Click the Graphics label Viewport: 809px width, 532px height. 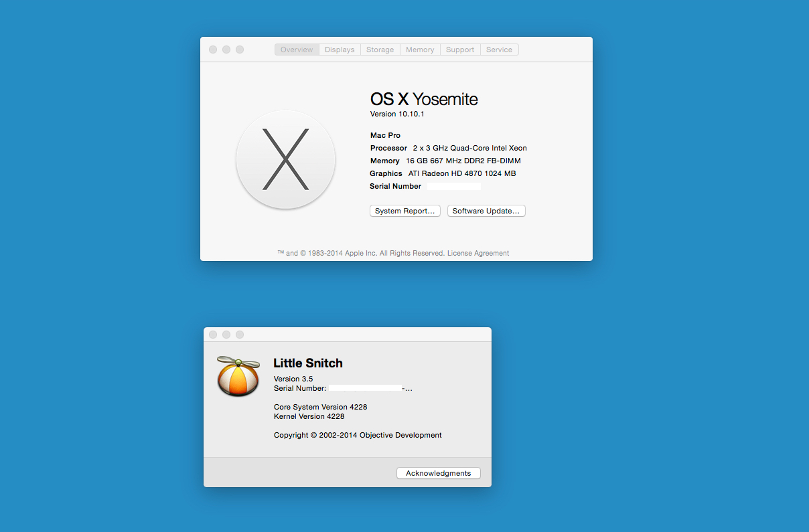coord(386,173)
